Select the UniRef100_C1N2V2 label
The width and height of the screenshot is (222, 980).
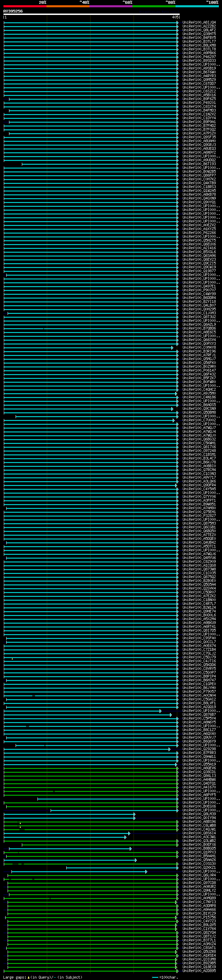point(199,114)
